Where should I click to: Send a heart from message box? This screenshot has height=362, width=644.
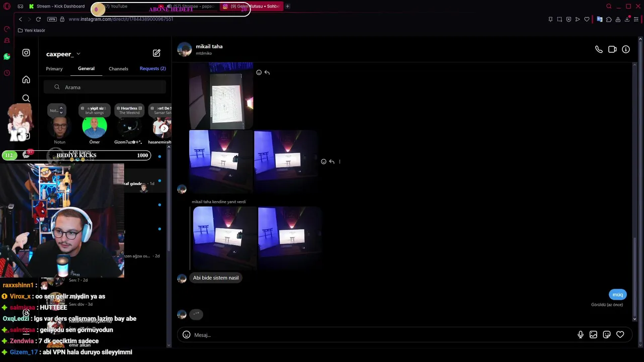(x=620, y=335)
